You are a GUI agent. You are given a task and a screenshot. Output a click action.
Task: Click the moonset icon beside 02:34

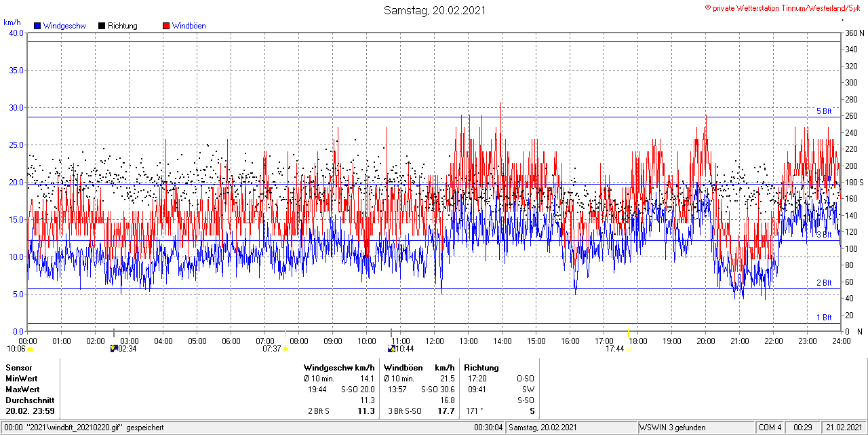114,349
